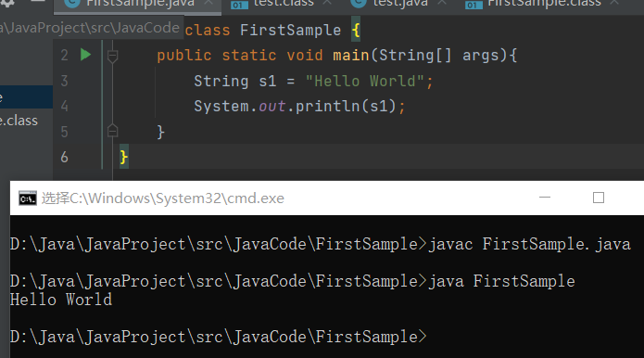
Task: Click the "Hello World" string literal in the editor
Action: click(365, 81)
